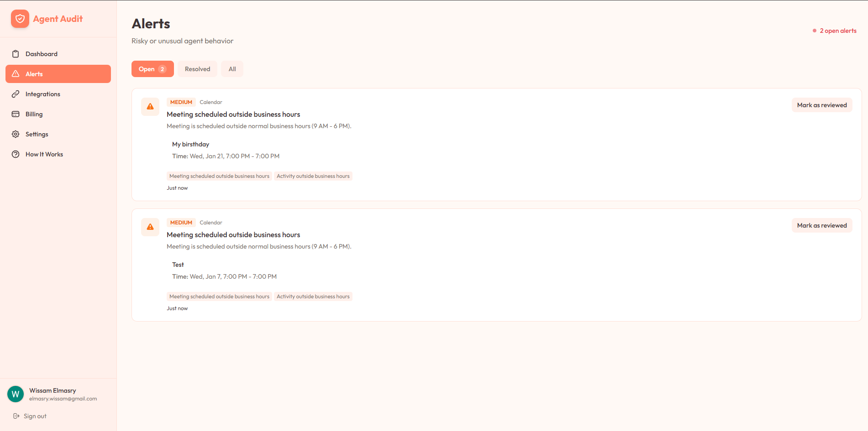The height and width of the screenshot is (431, 868).
Task: Select the Open filter showing 2 alerts
Action: pyautogui.click(x=152, y=68)
